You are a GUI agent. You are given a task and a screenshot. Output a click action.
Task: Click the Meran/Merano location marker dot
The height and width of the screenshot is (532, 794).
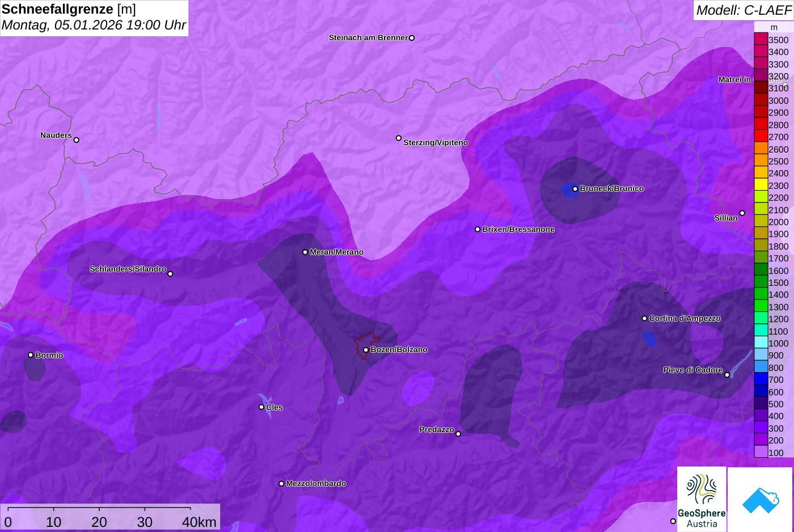pos(305,252)
